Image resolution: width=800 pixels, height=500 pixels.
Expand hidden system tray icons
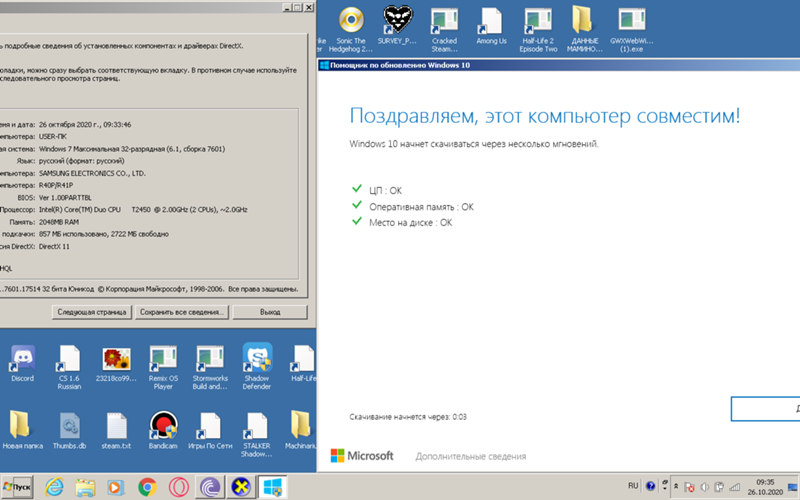click(676, 487)
